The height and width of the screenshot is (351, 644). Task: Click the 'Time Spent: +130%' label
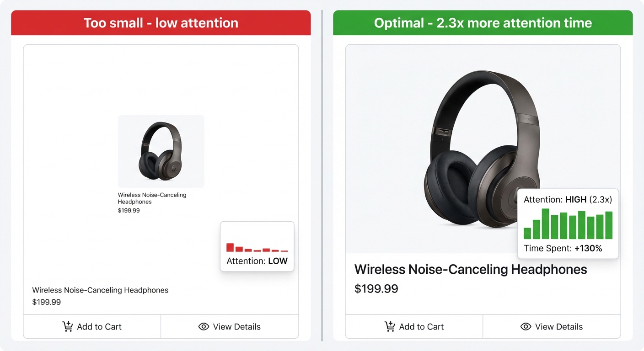click(x=563, y=249)
